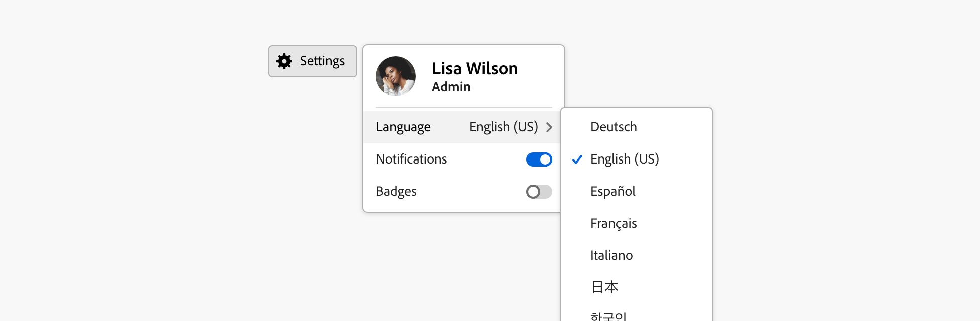
Task: Choose the Japanese 日本 language option
Action: pyautogui.click(x=604, y=287)
